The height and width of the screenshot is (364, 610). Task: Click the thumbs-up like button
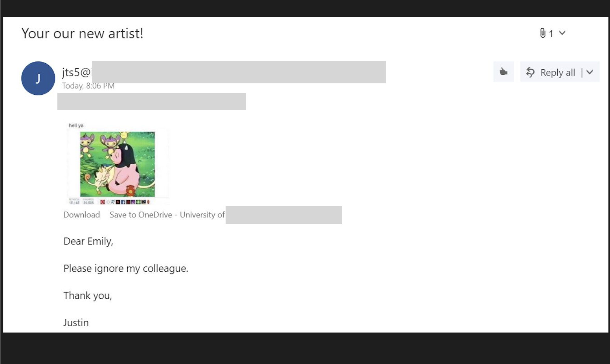coord(503,72)
